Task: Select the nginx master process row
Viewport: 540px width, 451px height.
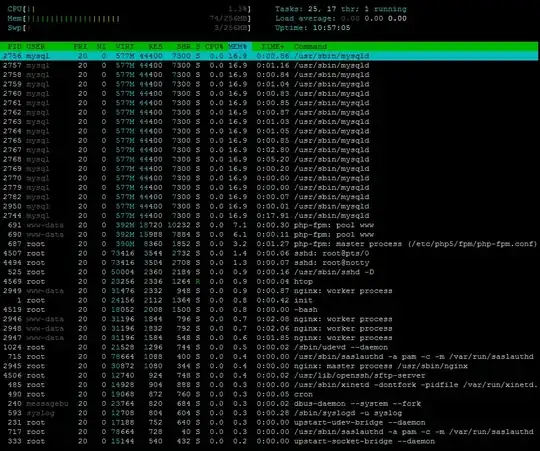Action: (x=269, y=366)
